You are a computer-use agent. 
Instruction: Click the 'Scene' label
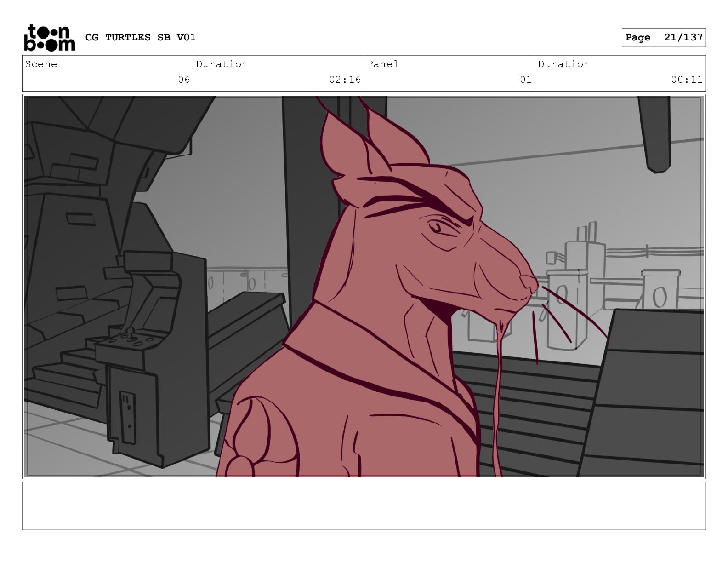[x=41, y=64]
